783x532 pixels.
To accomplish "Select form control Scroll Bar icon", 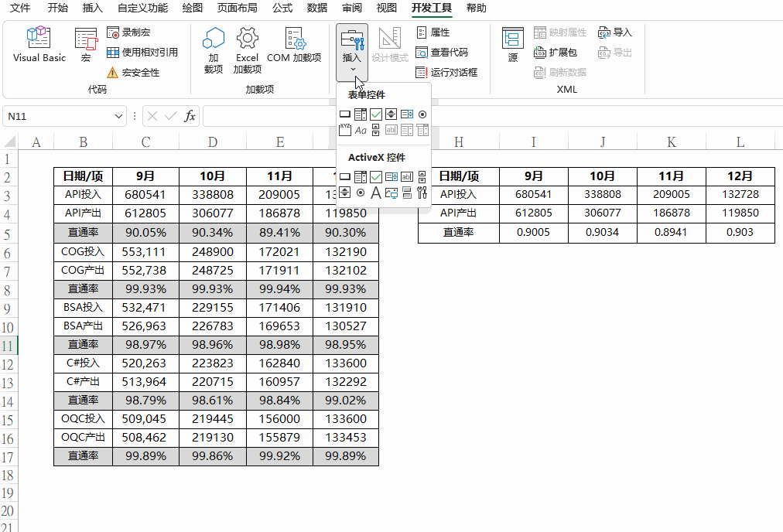I will 376,130.
